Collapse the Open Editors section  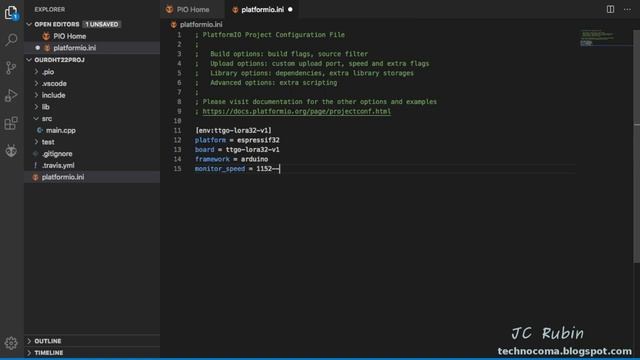pyautogui.click(x=29, y=24)
